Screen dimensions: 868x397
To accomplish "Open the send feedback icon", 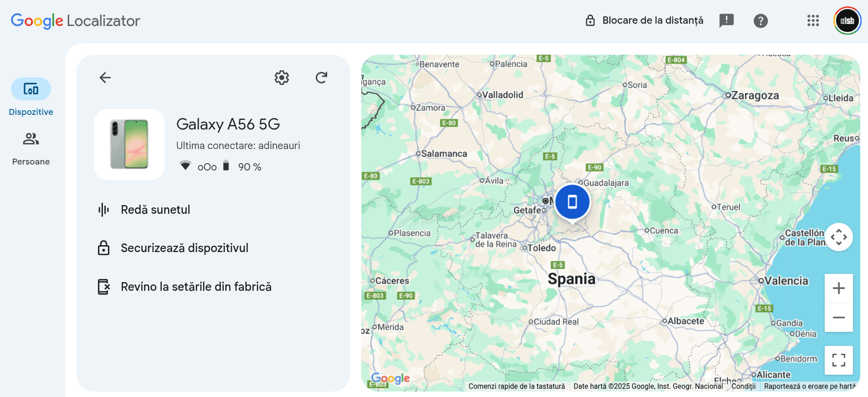I will click(726, 21).
